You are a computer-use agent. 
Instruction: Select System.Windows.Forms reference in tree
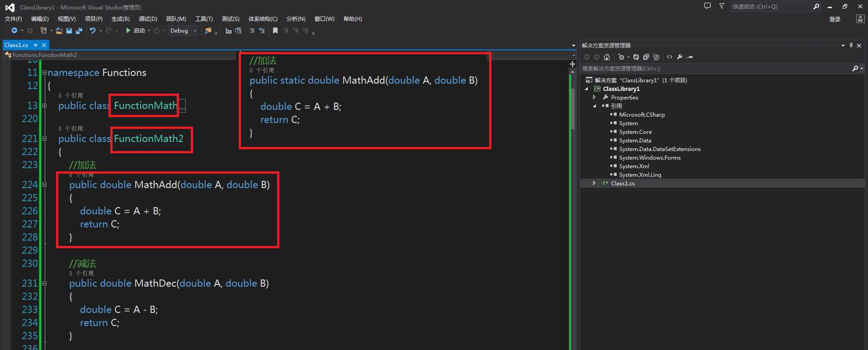click(650, 158)
